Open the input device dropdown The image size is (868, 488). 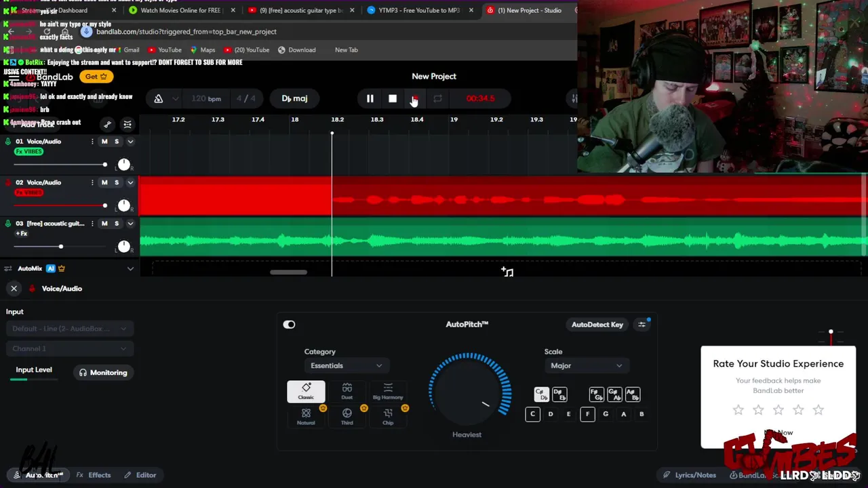point(70,329)
